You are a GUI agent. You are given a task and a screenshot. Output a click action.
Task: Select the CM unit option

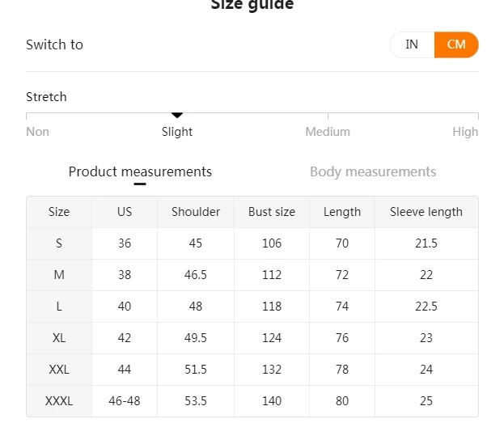[456, 44]
